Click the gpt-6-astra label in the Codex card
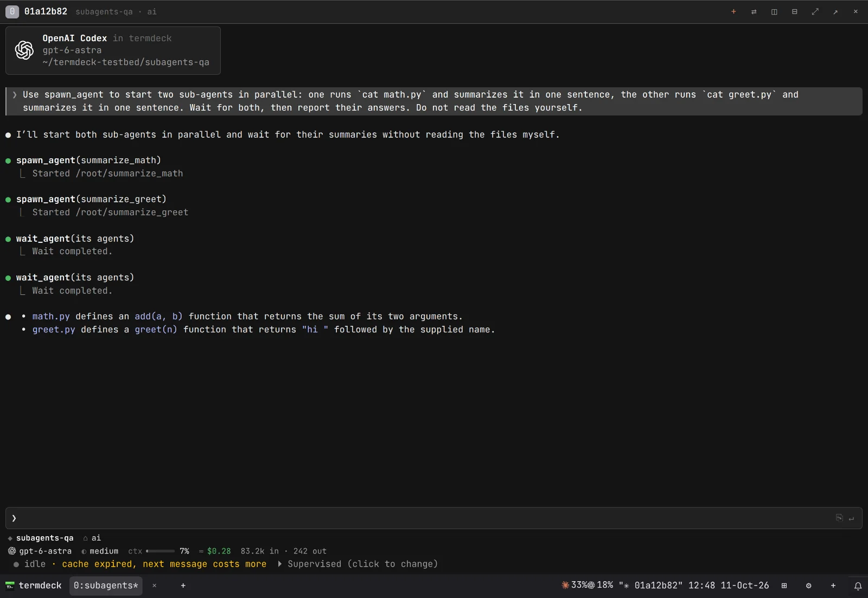868x598 pixels. click(72, 50)
